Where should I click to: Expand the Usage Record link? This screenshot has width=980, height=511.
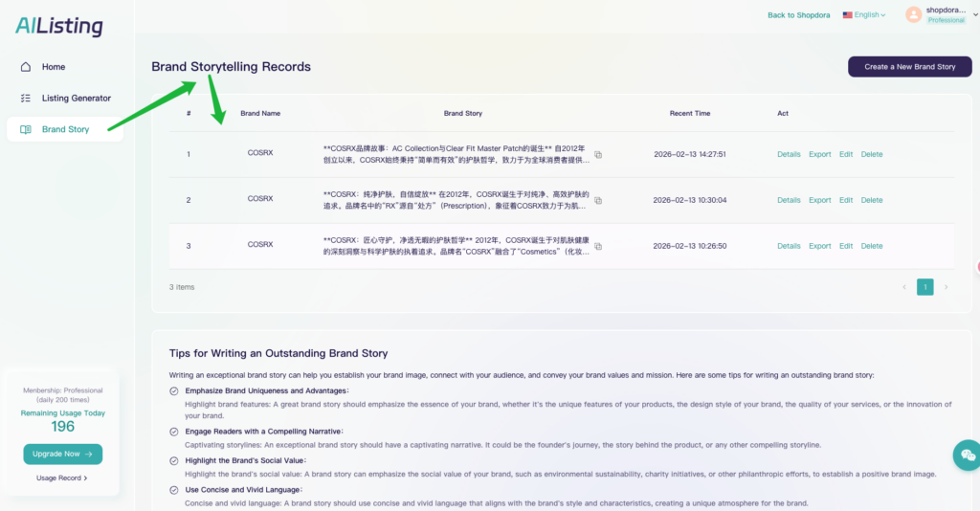pyautogui.click(x=62, y=478)
